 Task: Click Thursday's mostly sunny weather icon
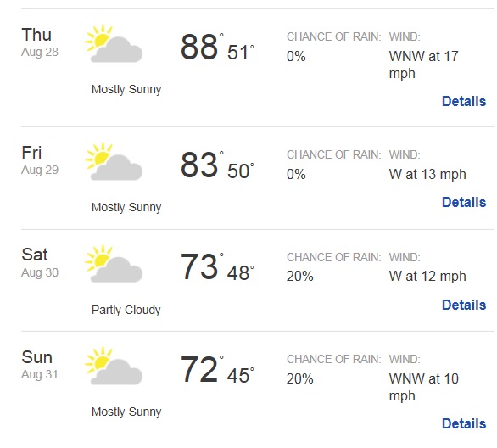(x=114, y=43)
